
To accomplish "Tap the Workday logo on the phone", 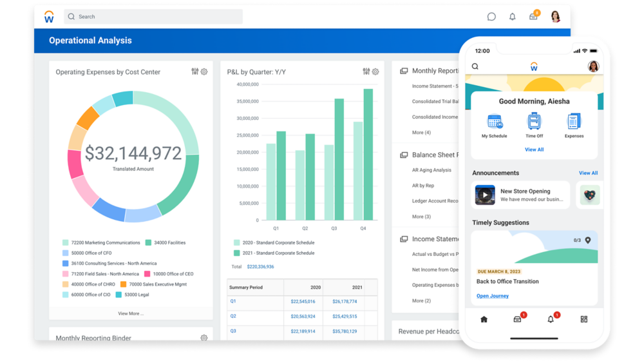I will (533, 66).
